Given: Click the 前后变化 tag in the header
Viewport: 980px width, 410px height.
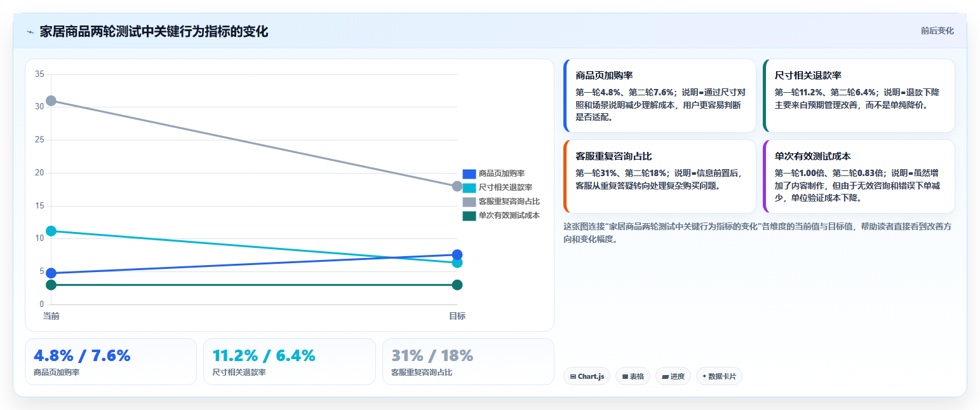Looking at the screenshot, I should 937,31.
